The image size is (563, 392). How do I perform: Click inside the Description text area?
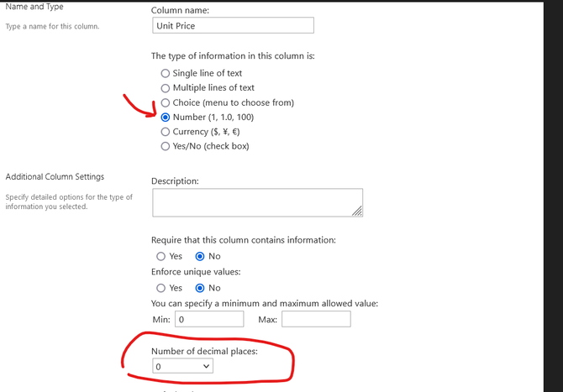coord(257,202)
